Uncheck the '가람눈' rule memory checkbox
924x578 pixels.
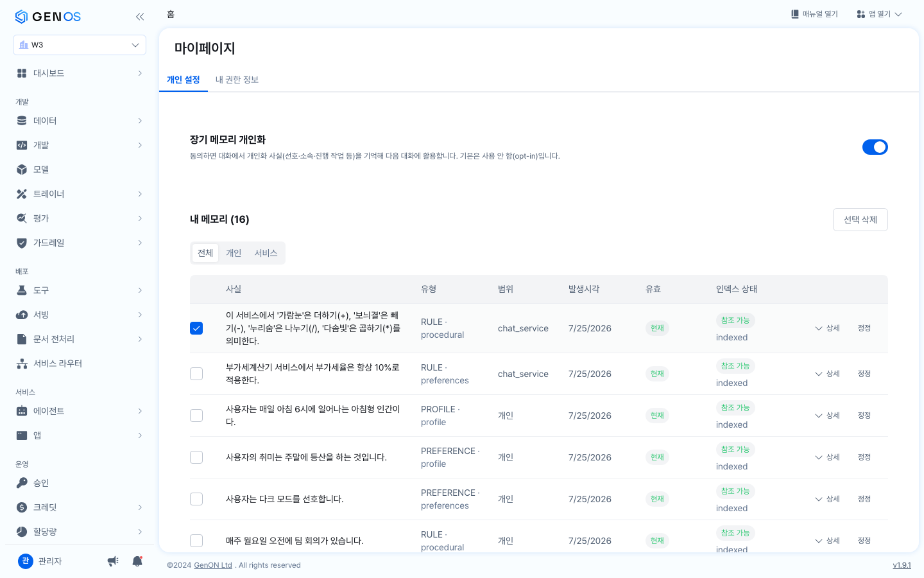[196, 328]
